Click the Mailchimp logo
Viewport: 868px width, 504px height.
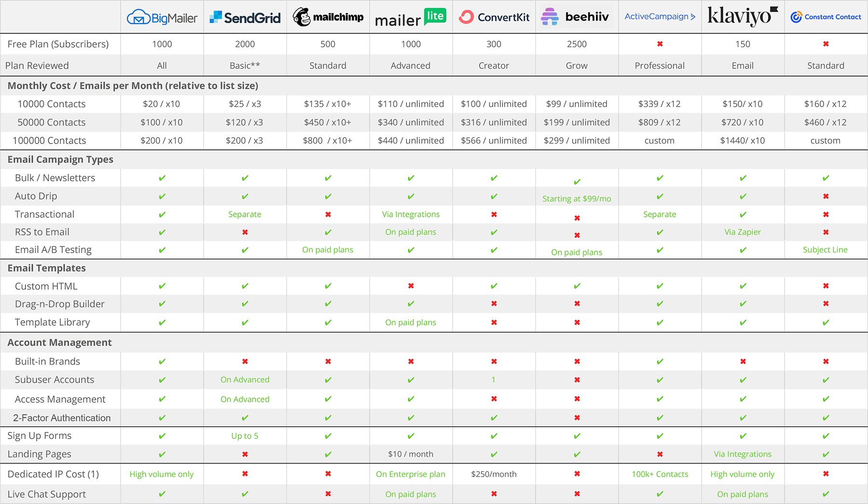328,17
